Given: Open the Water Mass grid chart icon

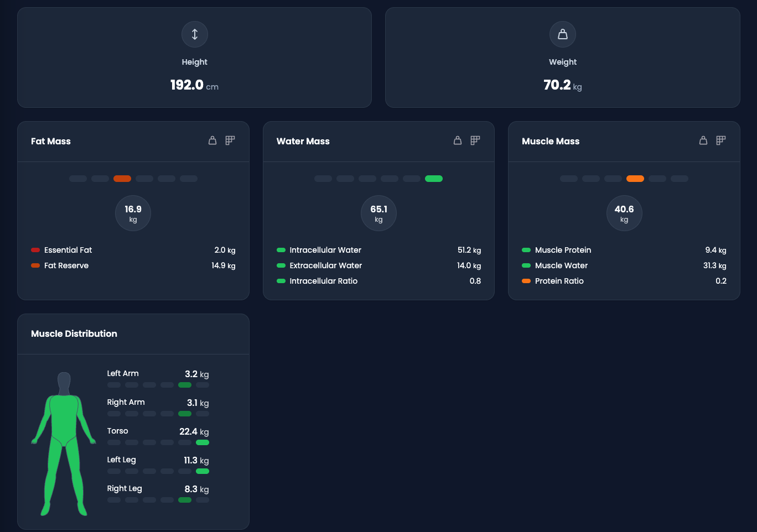Looking at the screenshot, I should [475, 140].
